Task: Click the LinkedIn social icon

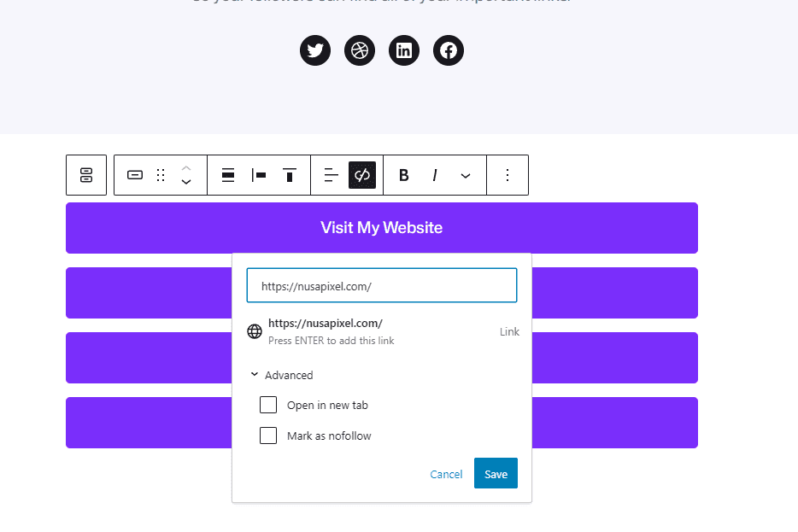Action: tap(404, 50)
